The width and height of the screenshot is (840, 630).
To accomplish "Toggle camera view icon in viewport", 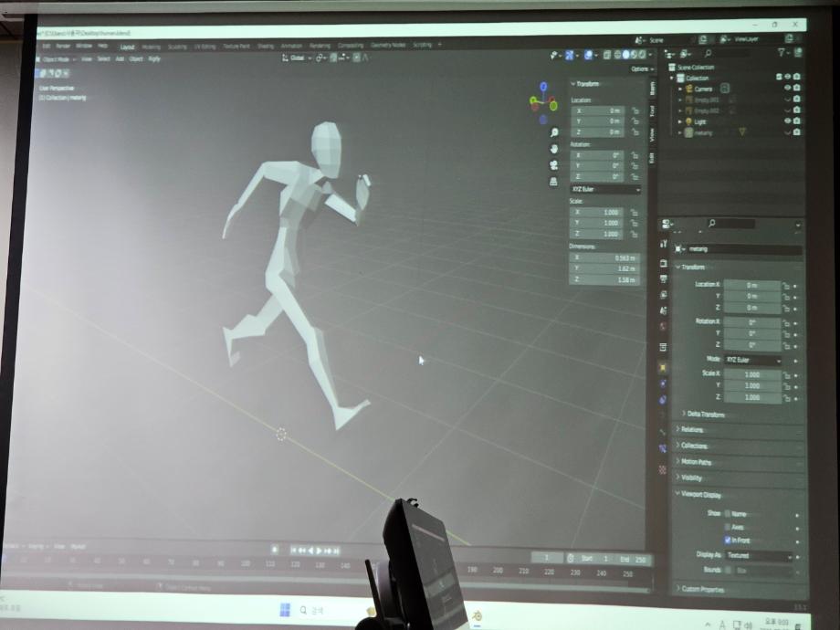I will [554, 165].
